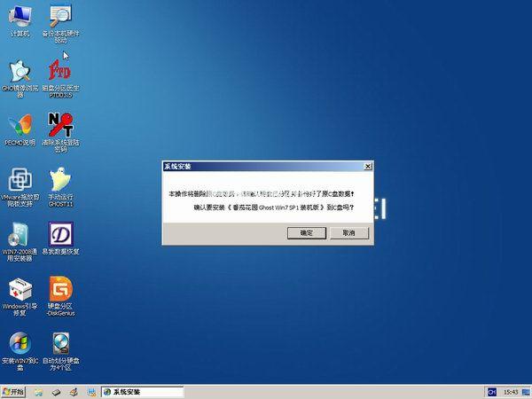Click the disk drive quick launch icon

coord(57,393)
